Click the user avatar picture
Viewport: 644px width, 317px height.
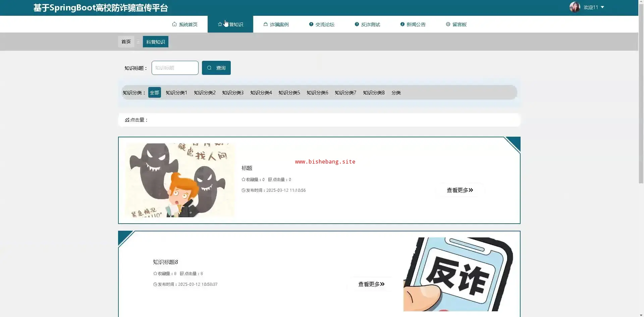[x=575, y=7]
